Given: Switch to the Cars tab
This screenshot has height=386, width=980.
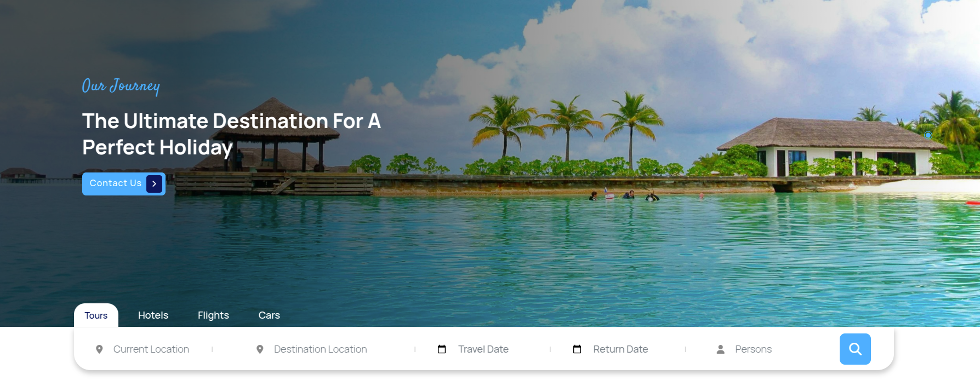Looking at the screenshot, I should point(269,315).
